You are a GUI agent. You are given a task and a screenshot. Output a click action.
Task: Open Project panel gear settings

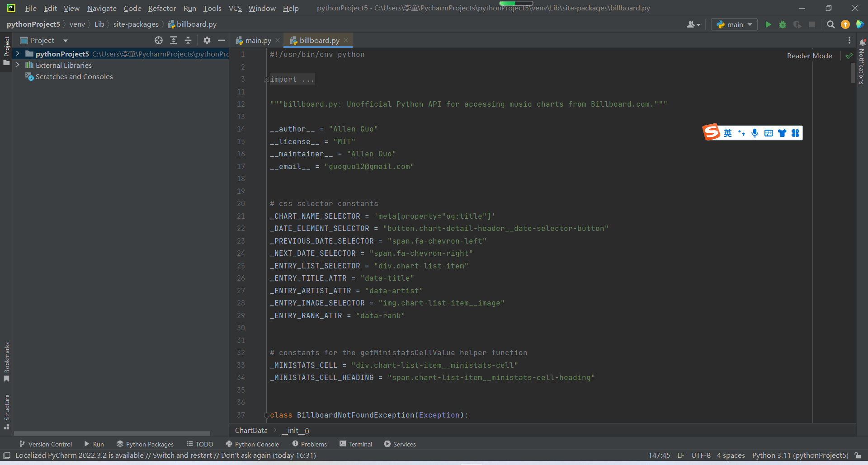[207, 40]
